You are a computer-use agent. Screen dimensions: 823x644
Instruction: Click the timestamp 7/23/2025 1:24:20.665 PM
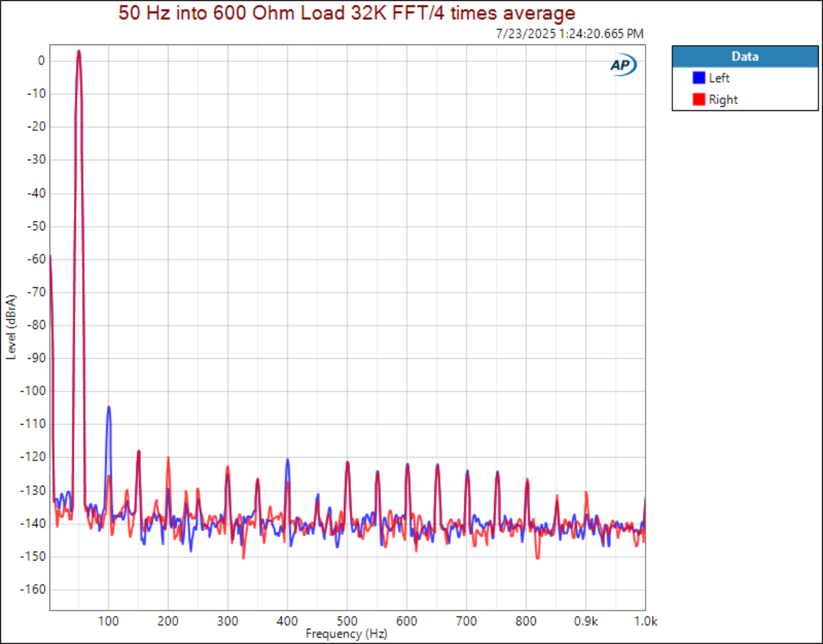(x=569, y=33)
